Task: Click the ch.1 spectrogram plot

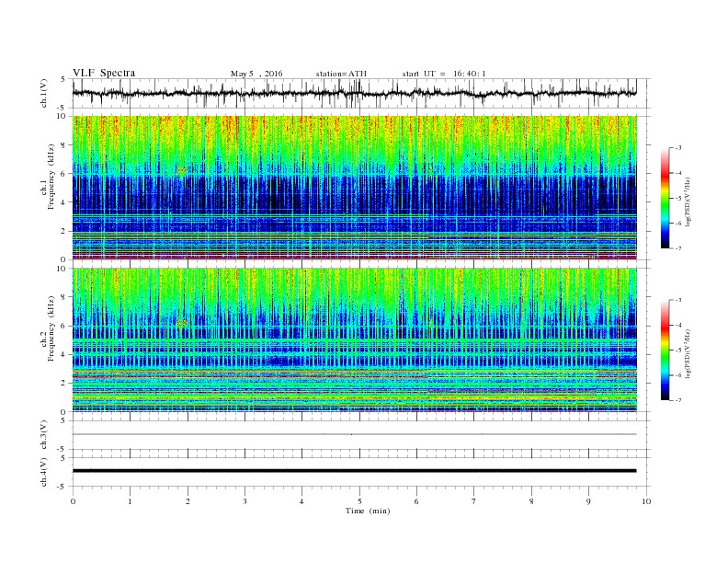Action: (x=355, y=188)
